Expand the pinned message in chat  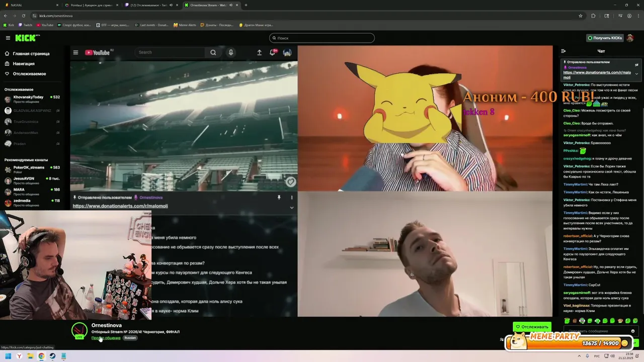point(636,74)
